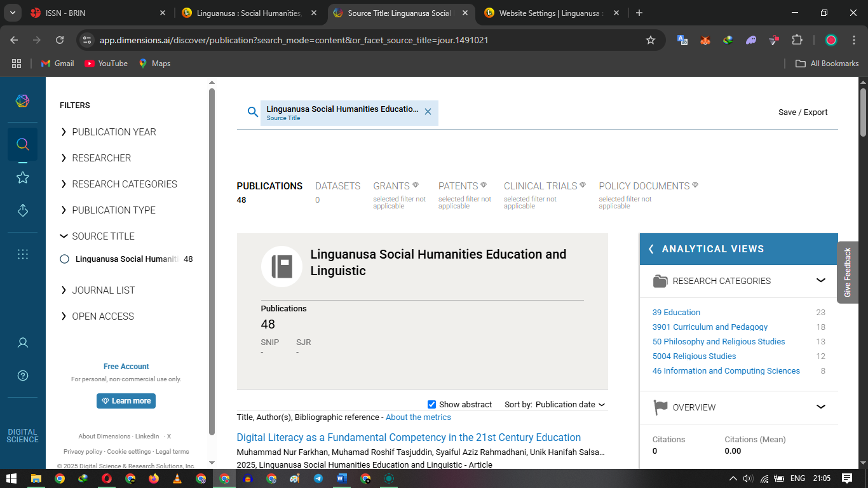Image resolution: width=868 pixels, height=488 pixels.
Task: Click the journal book icon beside the title
Action: click(x=281, y=266)
